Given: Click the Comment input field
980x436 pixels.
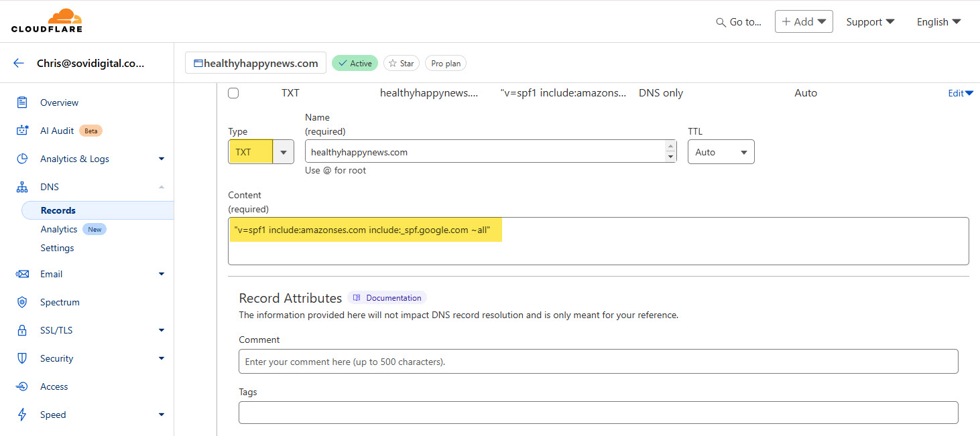Looking at the screenshot, I should [x=599, y=361].
